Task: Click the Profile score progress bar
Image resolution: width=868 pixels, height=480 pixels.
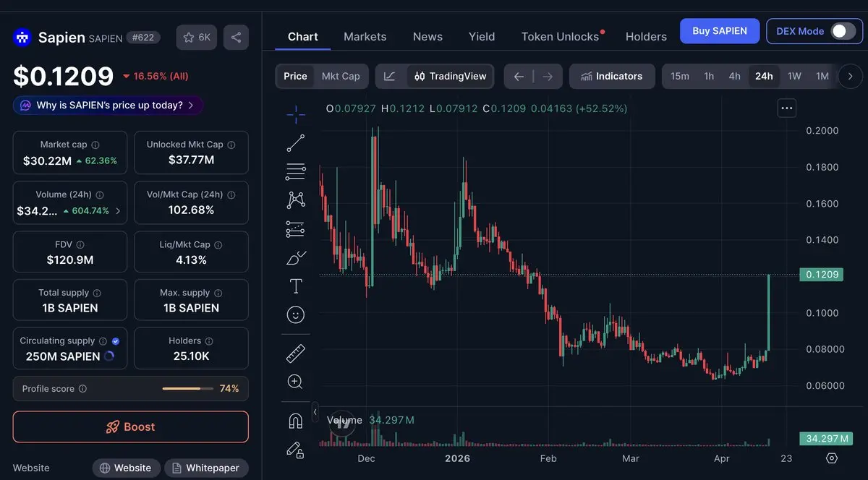Action: pyautogui.click(x=188, y=389)
